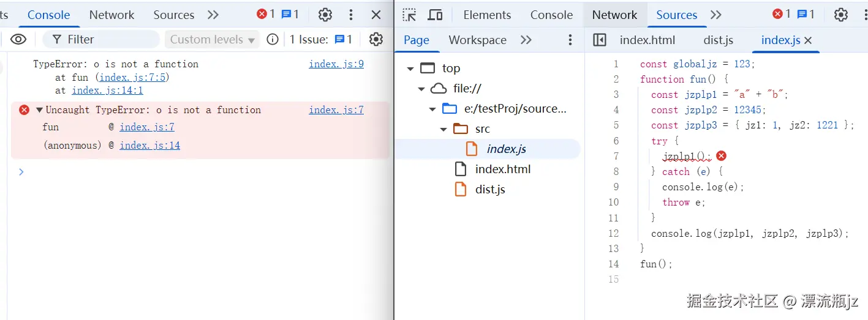Open DevTools settings gear in right panel
868x320 pixels.
pos(841,15)
